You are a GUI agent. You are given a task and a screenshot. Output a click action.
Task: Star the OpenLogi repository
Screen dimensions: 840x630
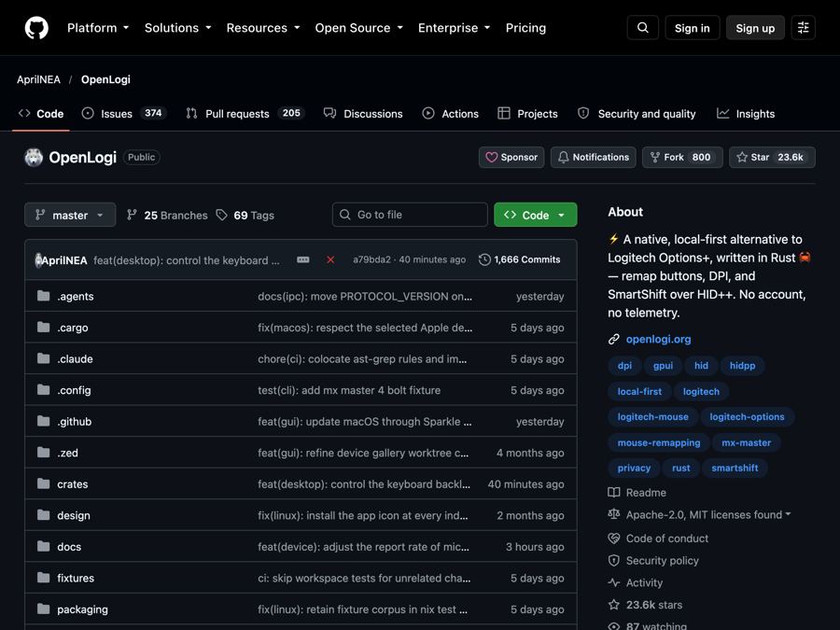click(x=772, y=158)
